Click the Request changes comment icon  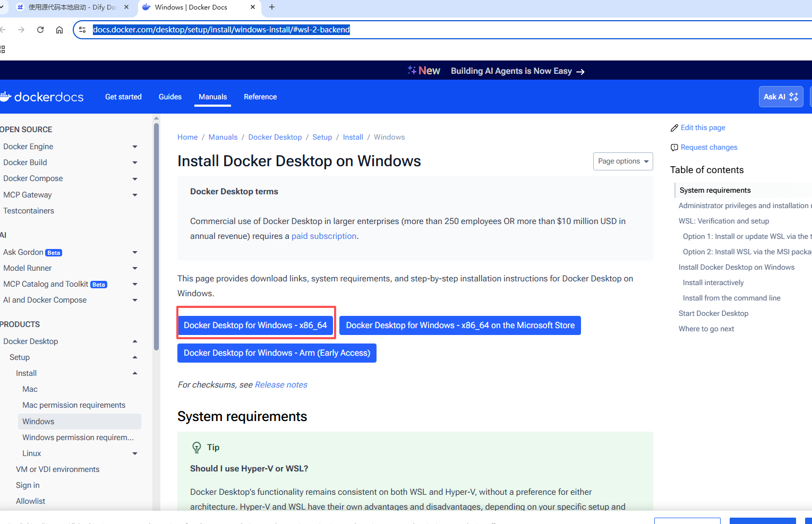pos(674,148)
